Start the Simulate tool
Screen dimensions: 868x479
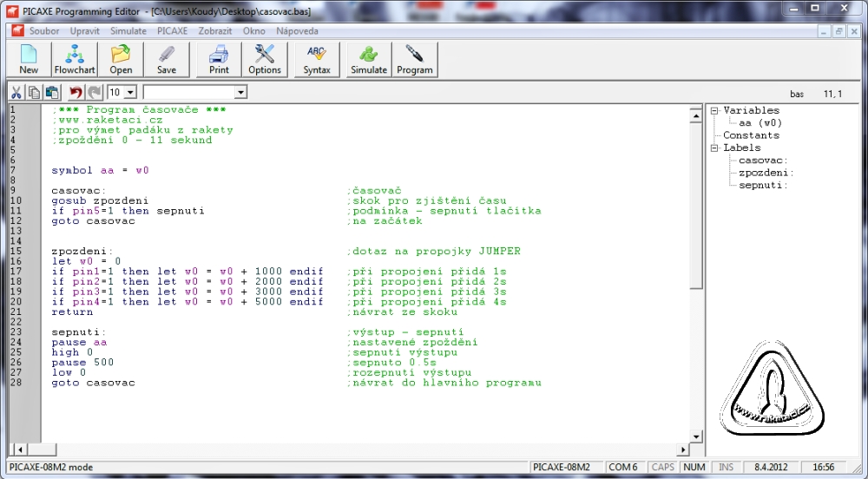pyautogui.click(x=369, y=59)
